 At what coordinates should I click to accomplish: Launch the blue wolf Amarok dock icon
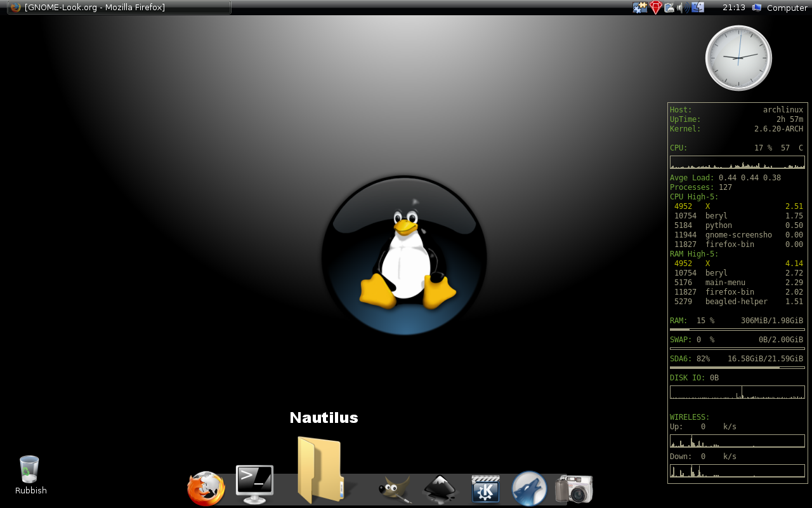530,488
